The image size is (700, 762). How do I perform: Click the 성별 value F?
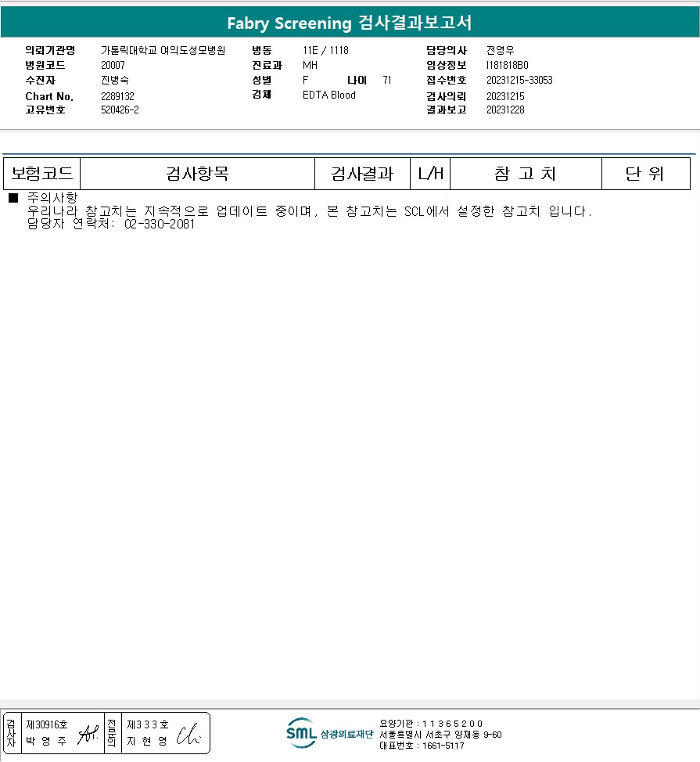coord(305,80)
